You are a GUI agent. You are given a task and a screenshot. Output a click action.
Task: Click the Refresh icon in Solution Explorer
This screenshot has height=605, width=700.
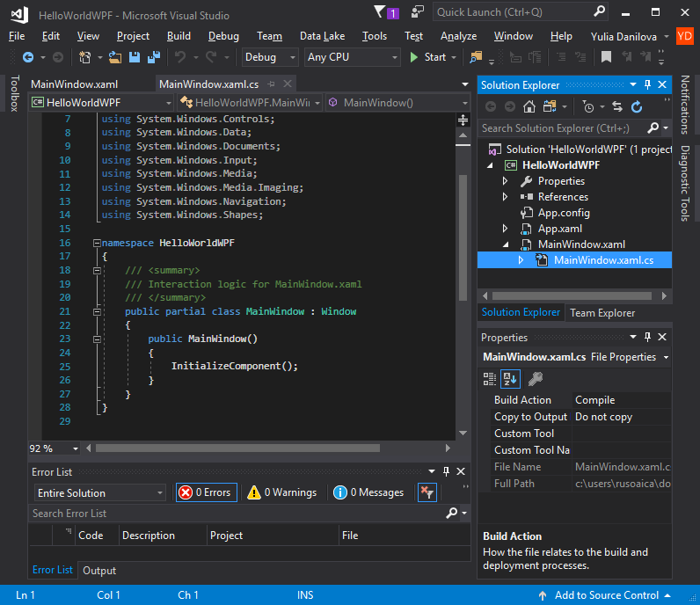(637, 106)
